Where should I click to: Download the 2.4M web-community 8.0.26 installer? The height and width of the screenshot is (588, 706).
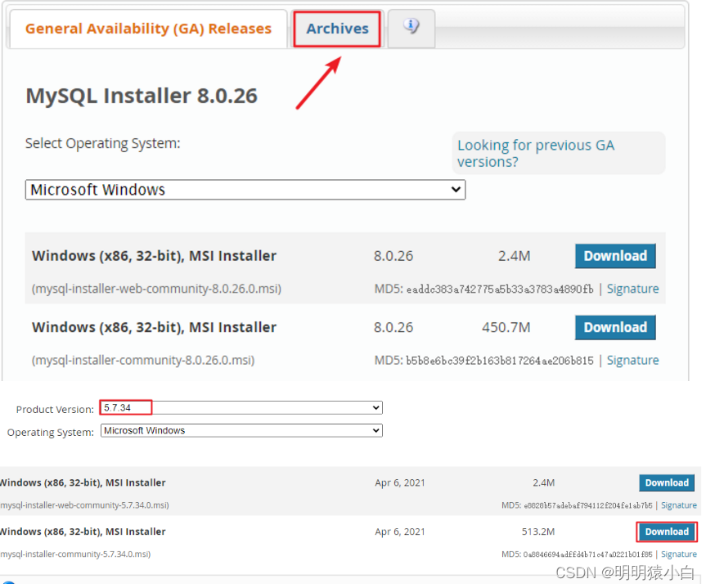[x=615, y=256]
